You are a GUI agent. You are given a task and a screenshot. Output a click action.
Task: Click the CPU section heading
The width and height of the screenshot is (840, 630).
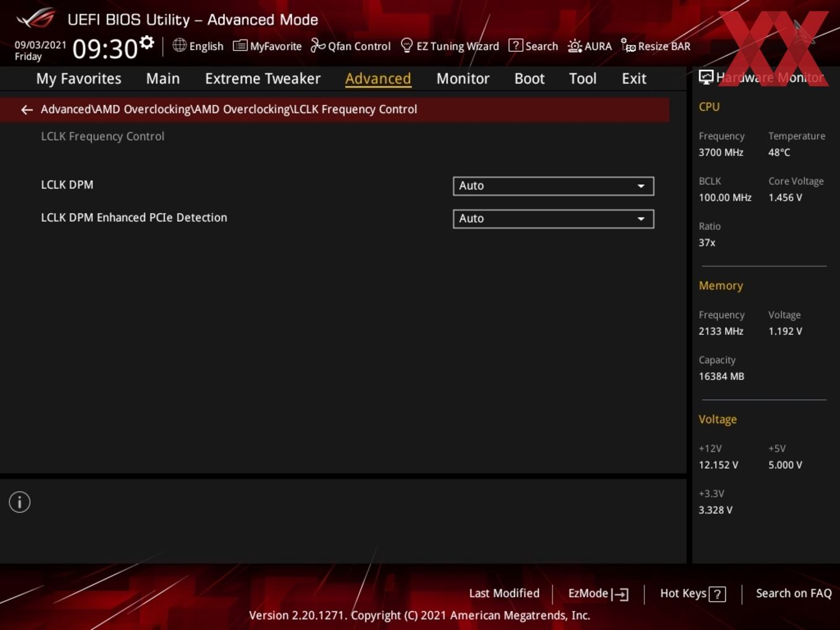point(709,107)
